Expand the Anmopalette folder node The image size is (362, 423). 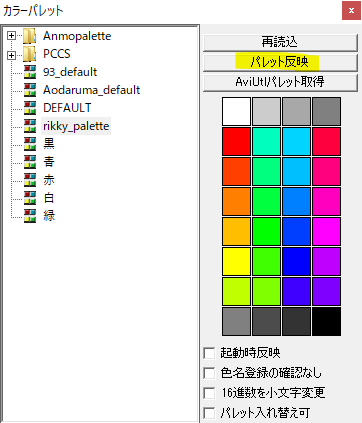click(11, 35)
